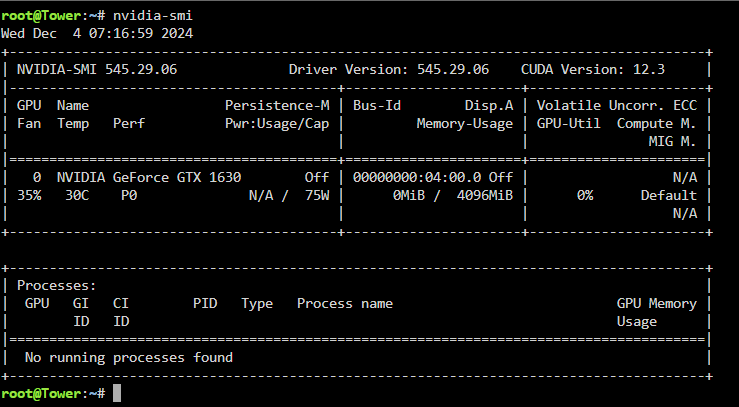This screenshot has height=407, width=739.
Task: Click the P0 performance state
Action: tap(129, 195)
